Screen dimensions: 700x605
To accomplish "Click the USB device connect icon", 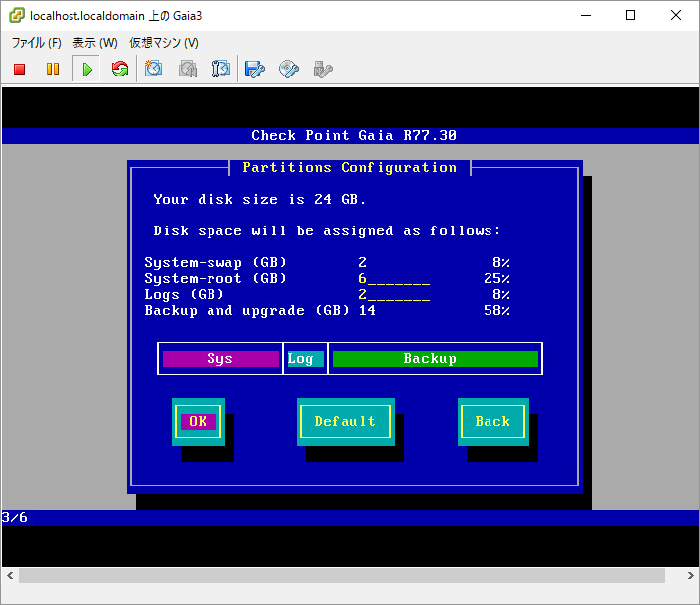I will coord(323,70).
